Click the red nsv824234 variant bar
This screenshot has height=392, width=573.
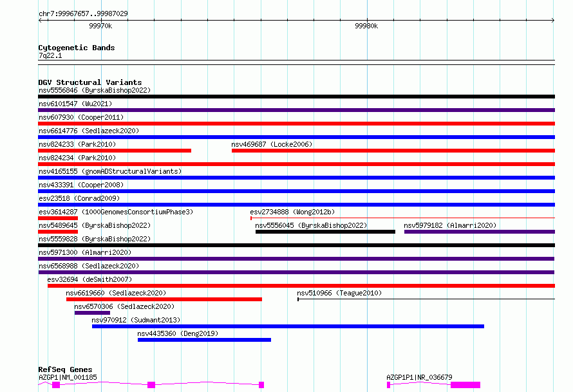click(x=296, y=164)
